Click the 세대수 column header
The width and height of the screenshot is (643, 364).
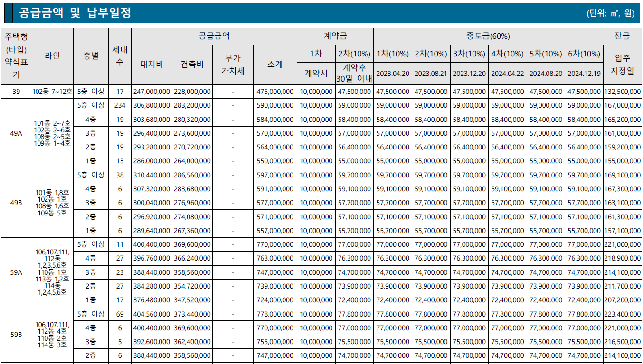[120, 56]
